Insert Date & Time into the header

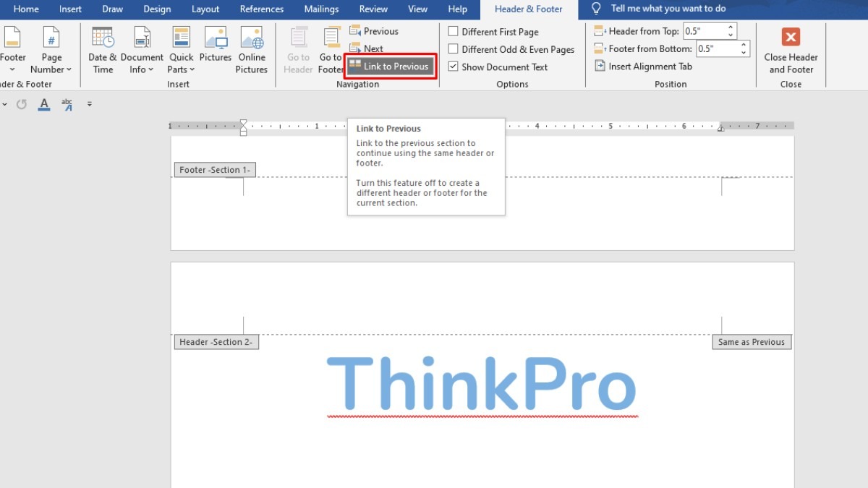coord(103,51)
